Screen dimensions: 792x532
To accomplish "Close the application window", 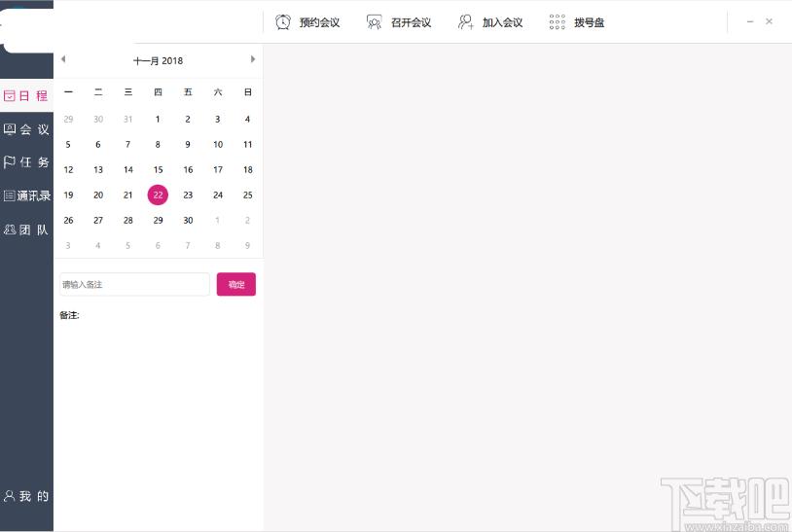I will point(769,21).
